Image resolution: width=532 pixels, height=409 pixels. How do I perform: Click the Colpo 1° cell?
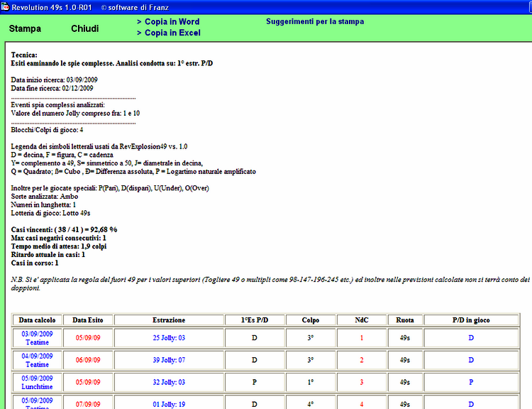click(x=311, y=382)
